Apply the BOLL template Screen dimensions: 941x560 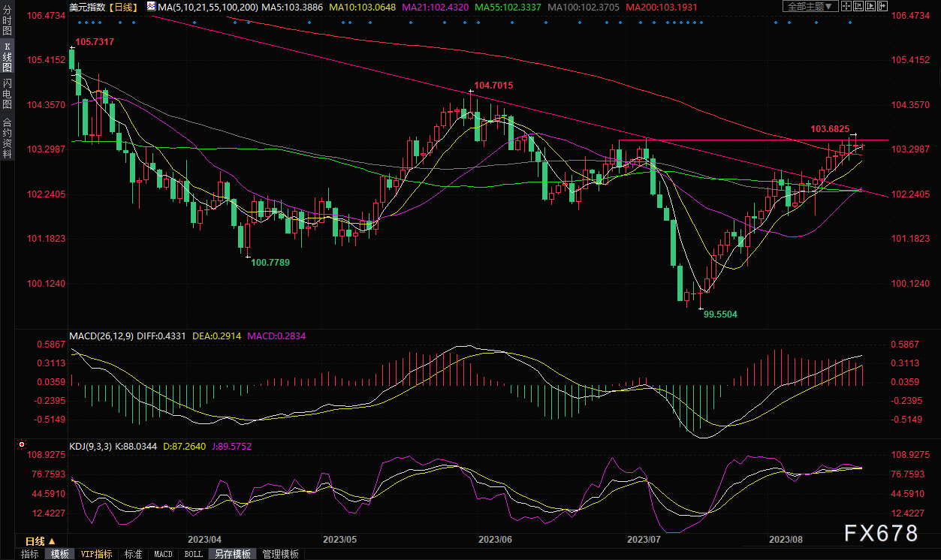pos(193,554)
